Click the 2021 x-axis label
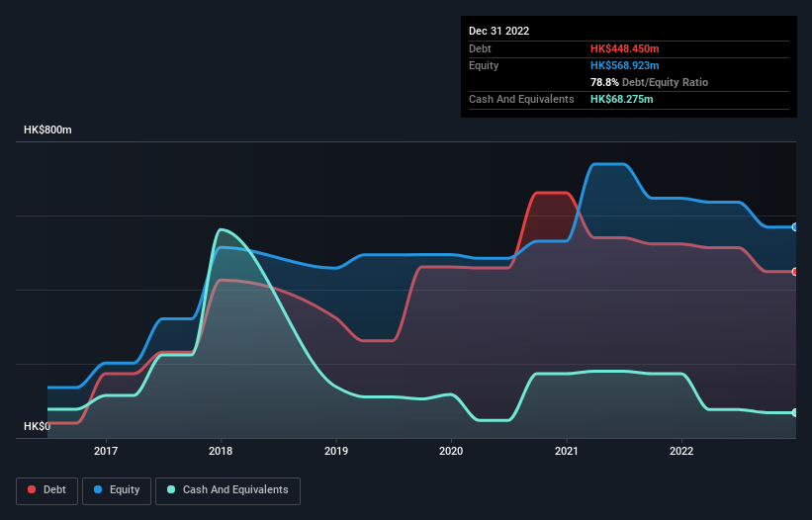The width and height of the screenshot is (812, 520). pos(567,451)
